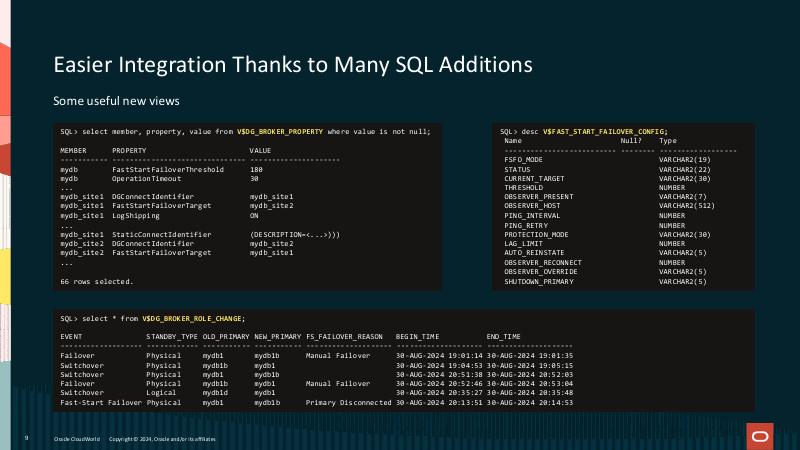The width and height of the screenshot is (800, 450).
Task: Click the LAG_LIMIT column name
Action: pyautogui.click(x=523, y=244)
